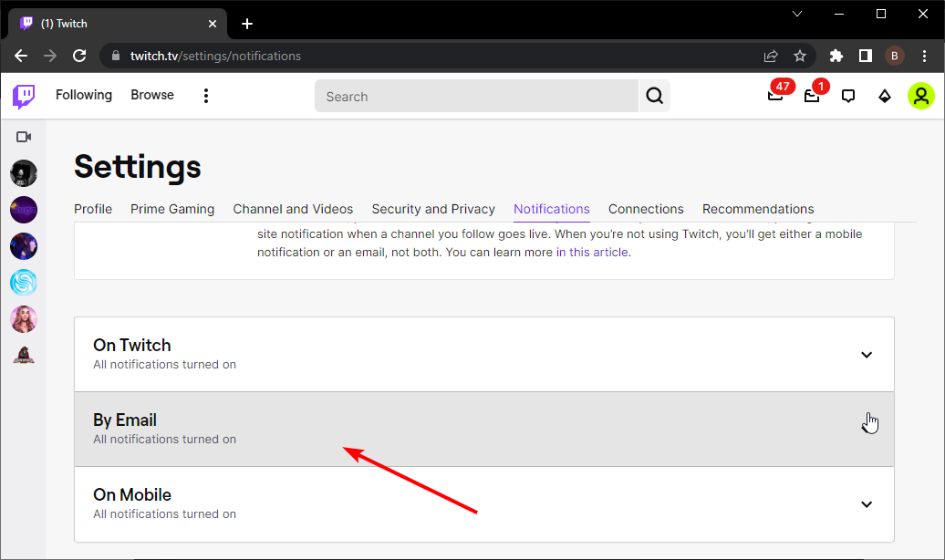Open the 'this article' help link

[598, 252]
